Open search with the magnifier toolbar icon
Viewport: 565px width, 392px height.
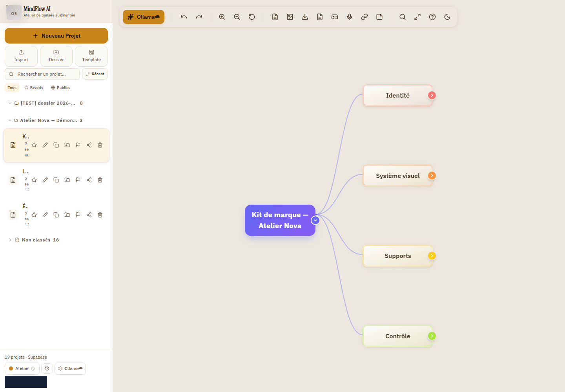click(x=403, y=17)
